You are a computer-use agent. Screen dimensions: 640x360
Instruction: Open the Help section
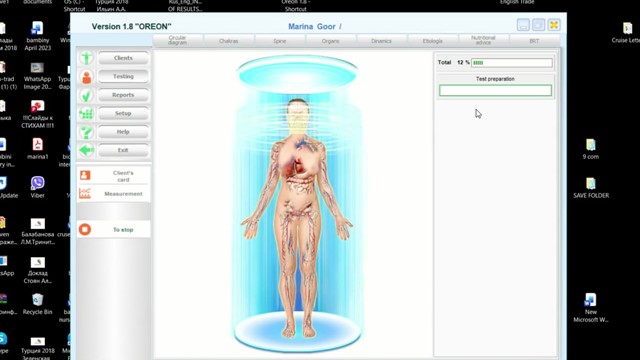point(123,131)
